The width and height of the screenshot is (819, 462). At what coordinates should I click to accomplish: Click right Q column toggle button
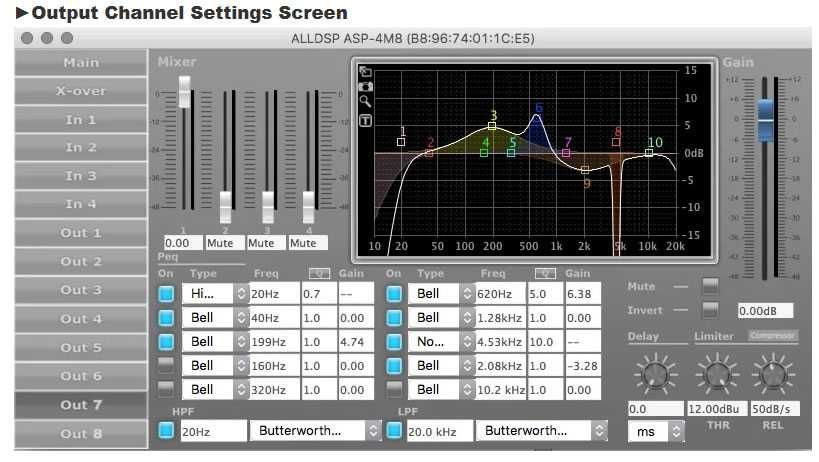point(545,274)
